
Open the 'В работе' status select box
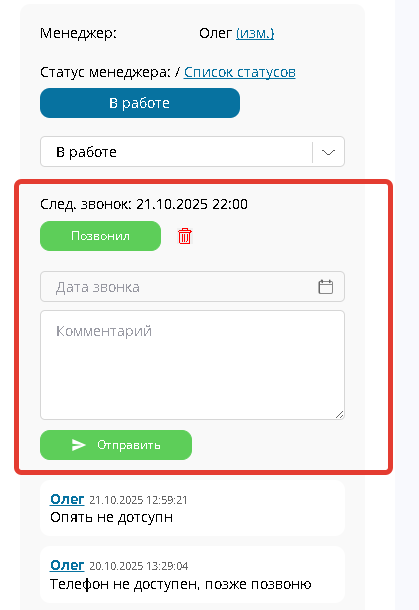pyautogui.click(x=192, y=152)
